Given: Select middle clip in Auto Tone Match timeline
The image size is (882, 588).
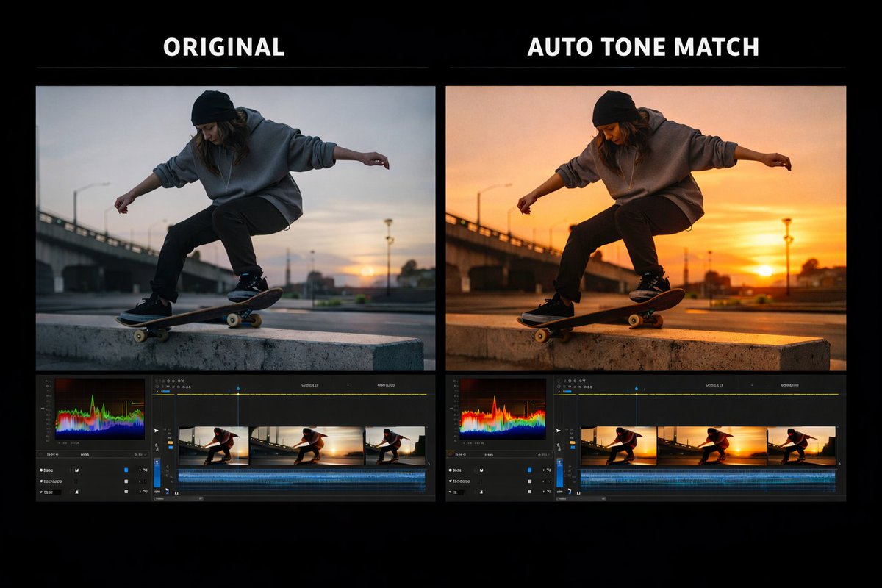Looking at the screenshot, I should [x=711, y=445].
